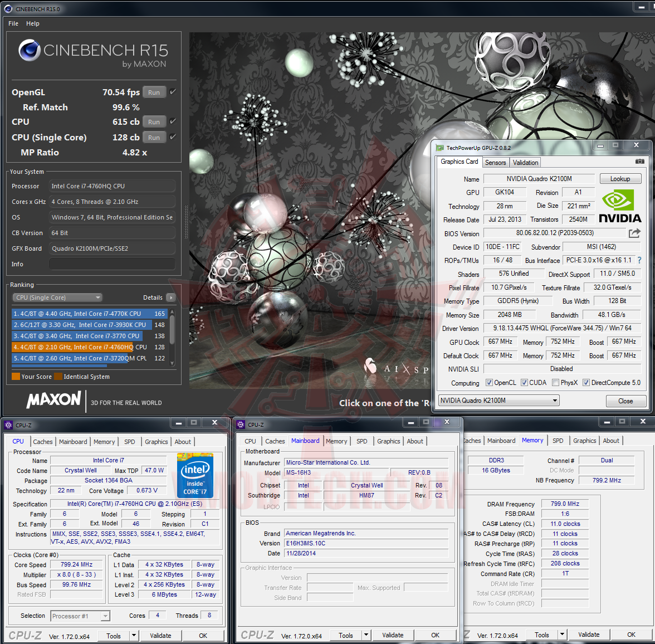Click the Specification field in CPU-Z
Screen dimensions: 655x644
(x=135, y=504)
